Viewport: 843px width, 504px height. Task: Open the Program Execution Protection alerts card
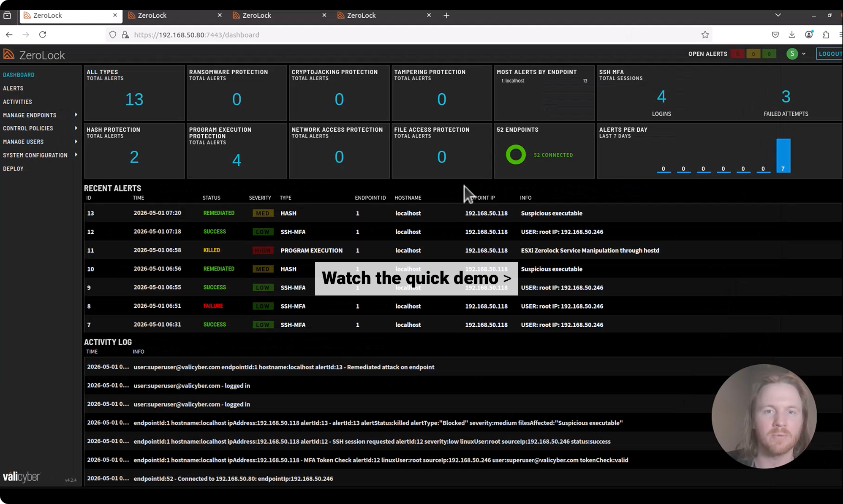pyautogui.click(x=237, y=151)
